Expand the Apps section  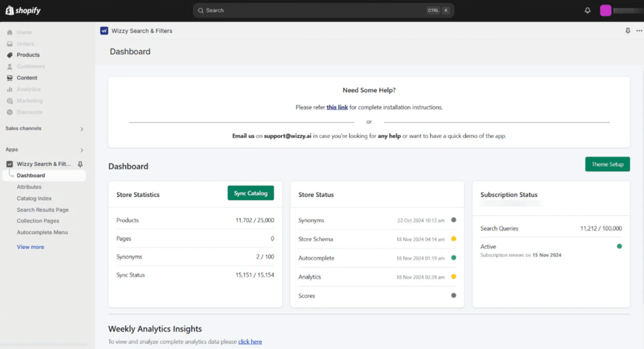tap(81, 150)
